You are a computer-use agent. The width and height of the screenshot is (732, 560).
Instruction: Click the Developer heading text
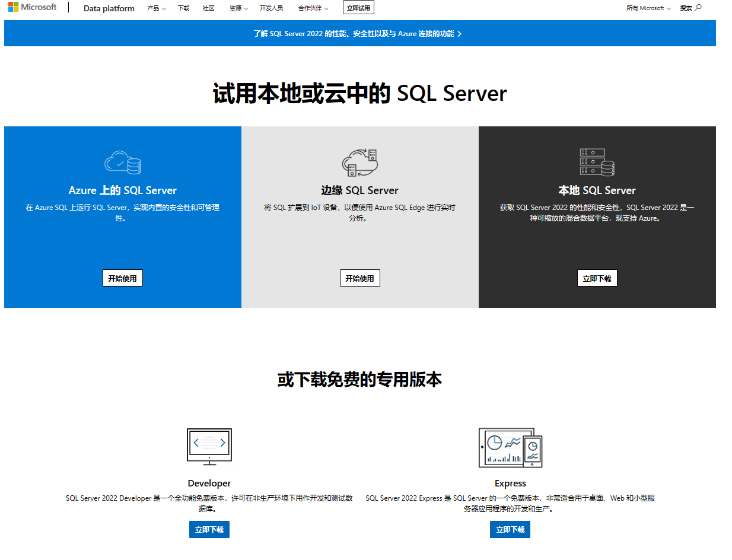point(209,483)
